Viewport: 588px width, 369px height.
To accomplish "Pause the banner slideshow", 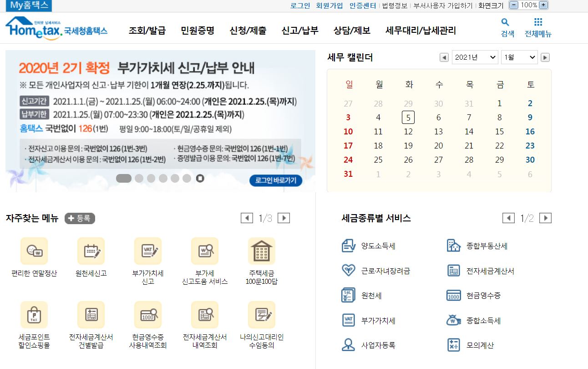I will pyautogui.click(x=200, y=178).
